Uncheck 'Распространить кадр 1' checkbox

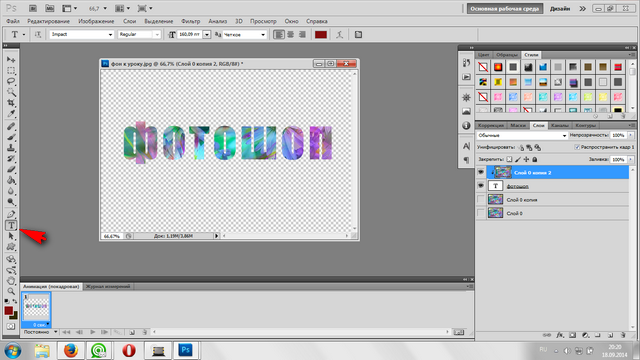coord(577,147)
